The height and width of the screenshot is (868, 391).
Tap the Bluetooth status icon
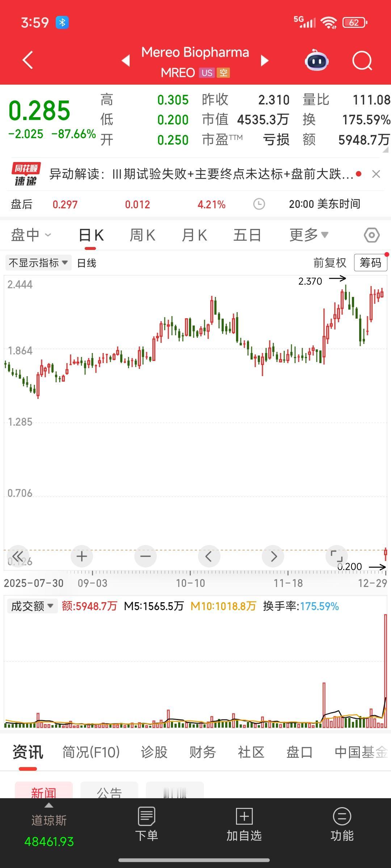(62, 22)
